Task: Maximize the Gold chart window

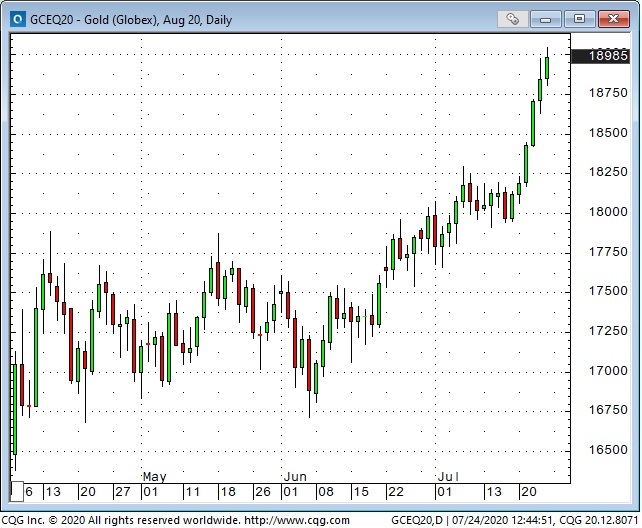Action: (579, 19)
